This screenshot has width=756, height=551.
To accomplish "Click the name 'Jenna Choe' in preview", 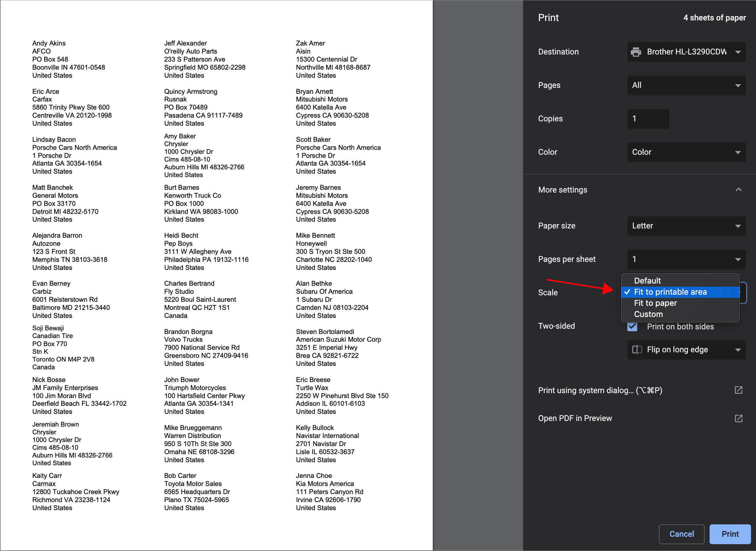I will 314,475.
